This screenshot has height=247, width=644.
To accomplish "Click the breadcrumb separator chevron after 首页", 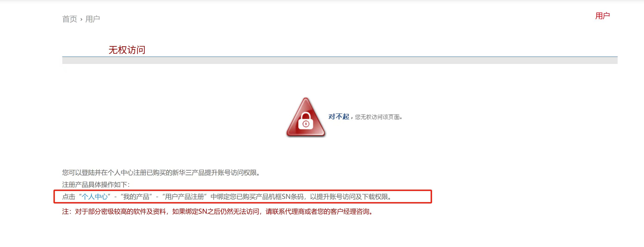I will click(81, 19).
